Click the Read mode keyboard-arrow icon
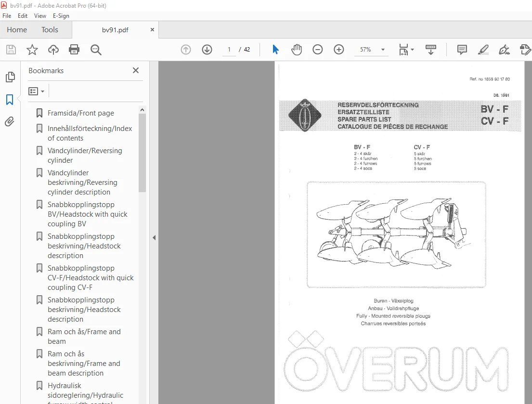 pos(430,50)
